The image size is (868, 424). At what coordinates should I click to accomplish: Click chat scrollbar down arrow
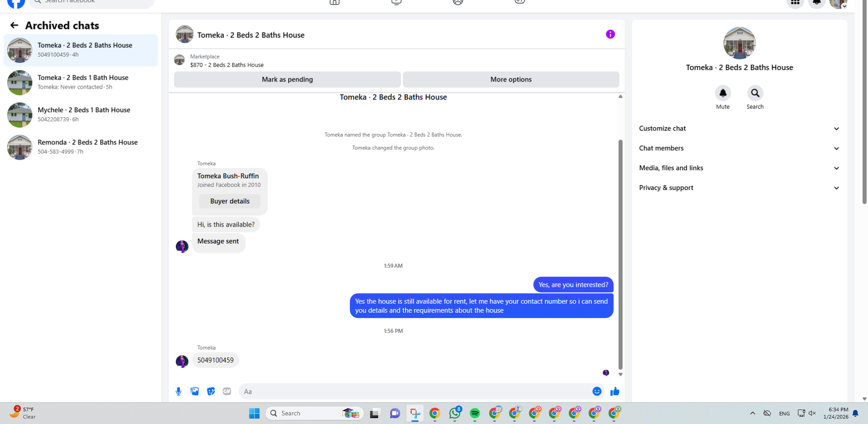coord(620,374)
